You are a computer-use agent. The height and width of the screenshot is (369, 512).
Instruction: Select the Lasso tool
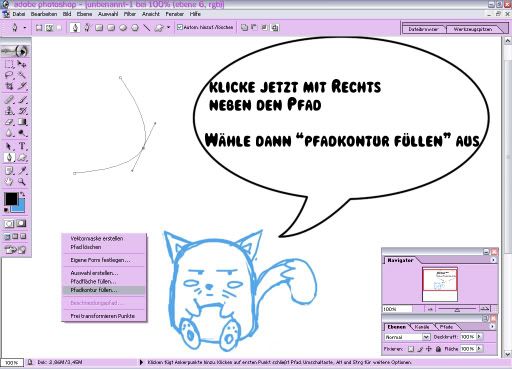pos(9,75)
